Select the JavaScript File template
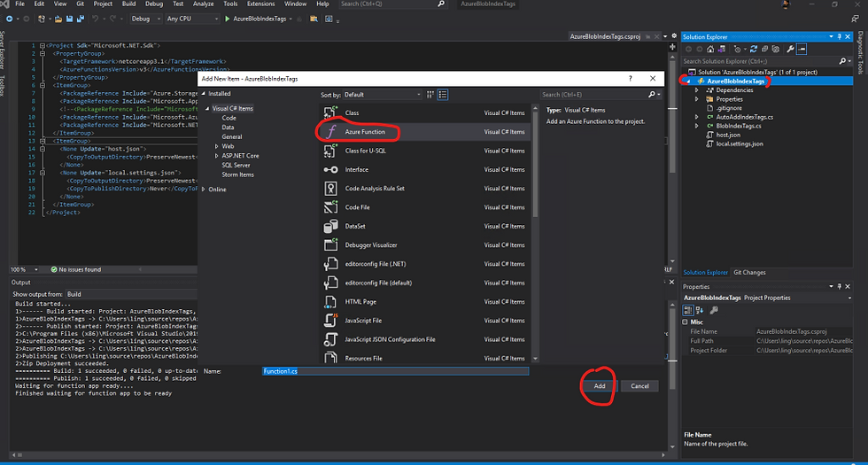Image resolution: width=868 pixels, height=465 pixels. tap(424, 321)
